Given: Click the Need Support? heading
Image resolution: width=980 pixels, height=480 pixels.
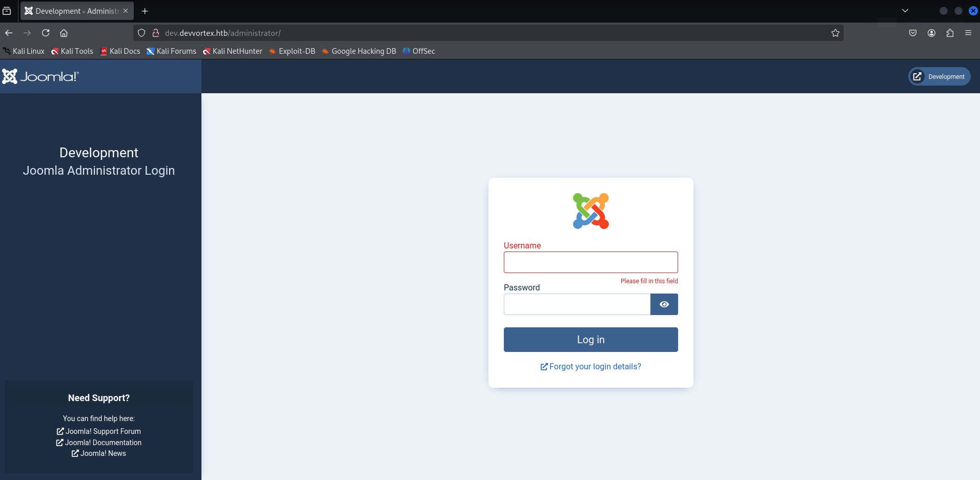Looking at the screenshot, I should pyautogui.click(x=99, y=398).
